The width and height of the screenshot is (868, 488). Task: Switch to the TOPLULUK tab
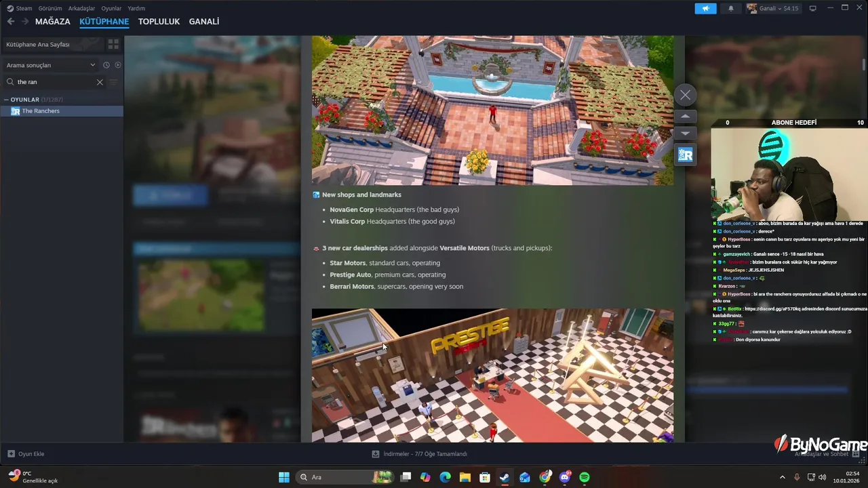[159, 22]
